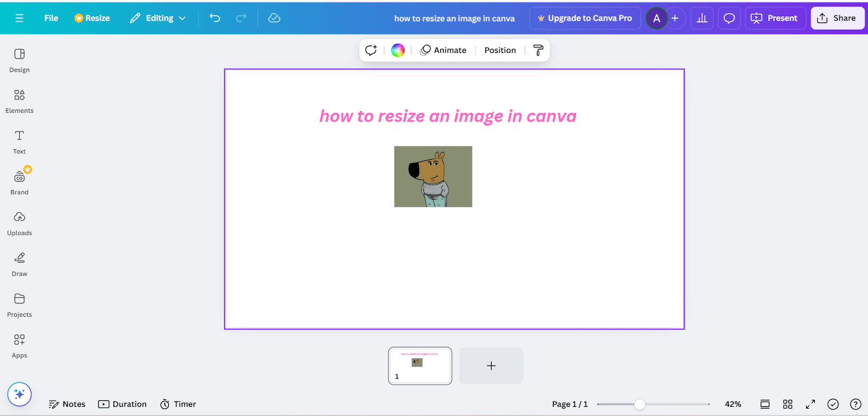Select the pink heading text
Viewport: 868px width, 416px height.
coord(448,116)
